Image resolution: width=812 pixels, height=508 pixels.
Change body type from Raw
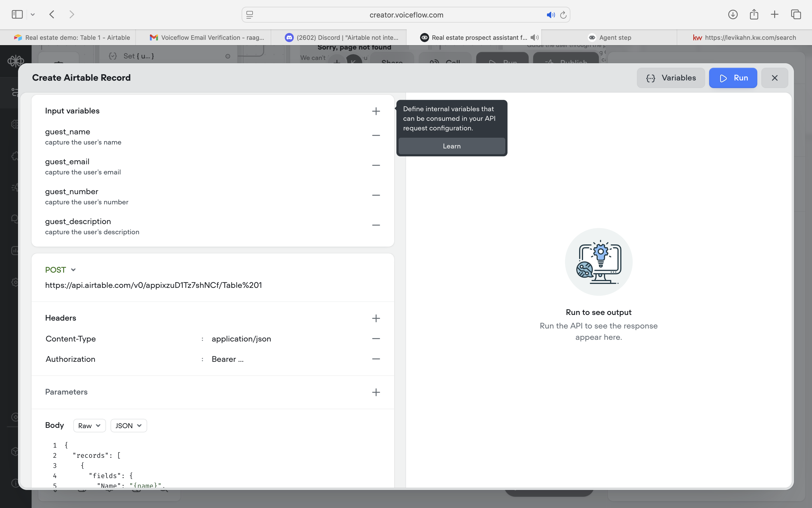pyautogui.click(x=89, y=426)
